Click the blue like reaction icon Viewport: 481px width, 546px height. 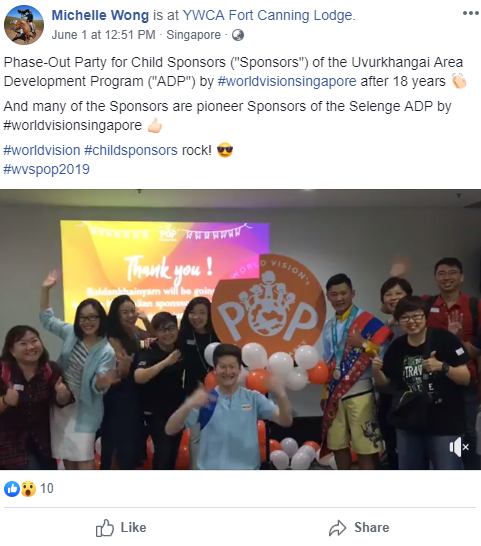[x=12, y=489]
